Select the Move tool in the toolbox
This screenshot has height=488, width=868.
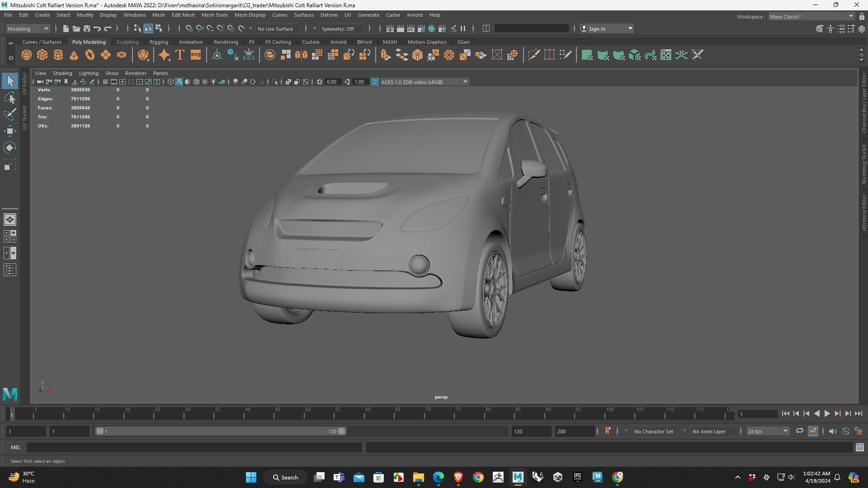click(10, 131)
